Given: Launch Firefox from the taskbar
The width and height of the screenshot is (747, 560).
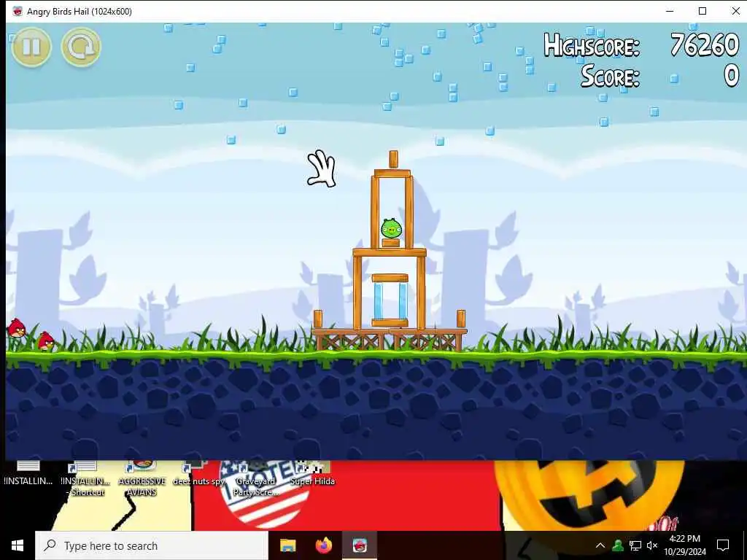Looking at the screenshot, I should (324, 545).
